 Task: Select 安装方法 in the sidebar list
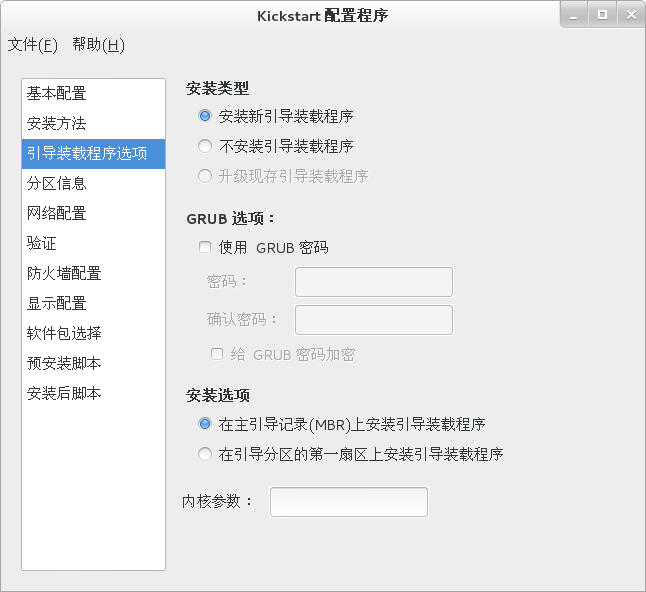(x=94, y=124)
